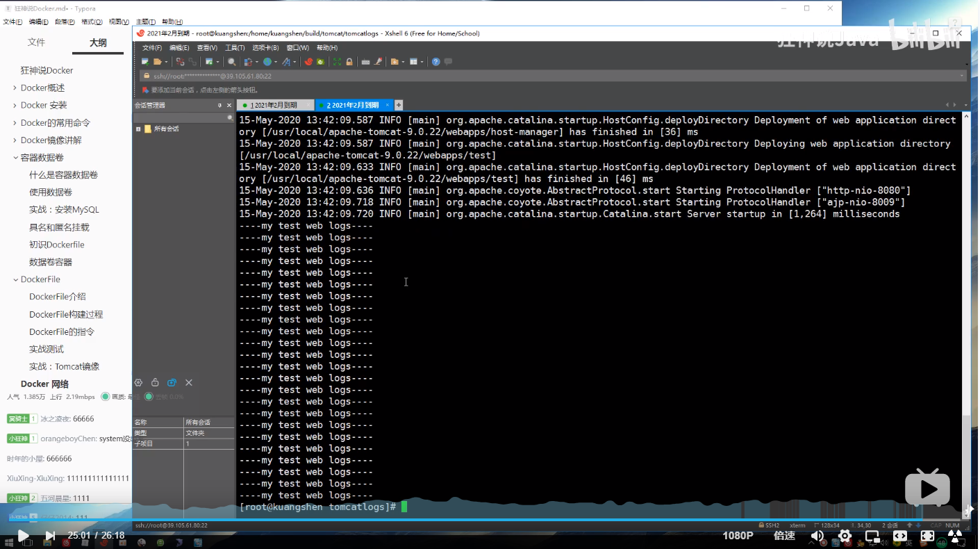Screen dimensions: 980x549
Task: Go to 实战:安装MySQL outline entry
Action: (64, 210)
